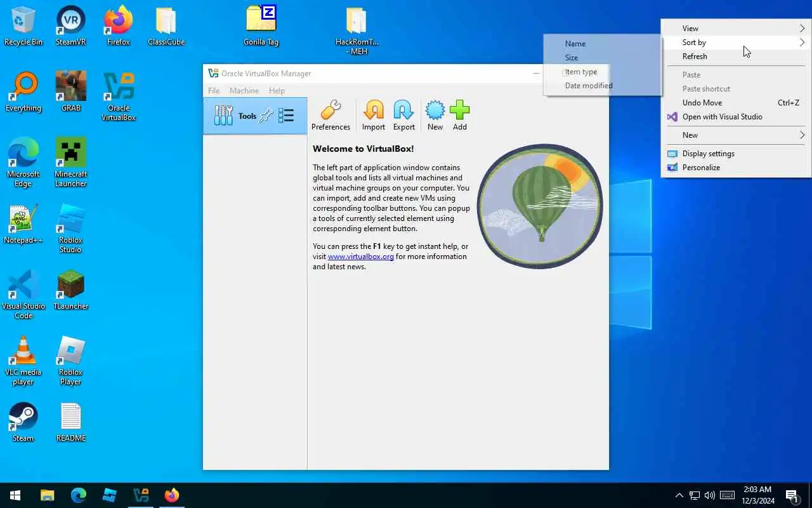Screen dimensions: 812x508
Task: Open the Tools list menu icon
Action: pos(286,116)
